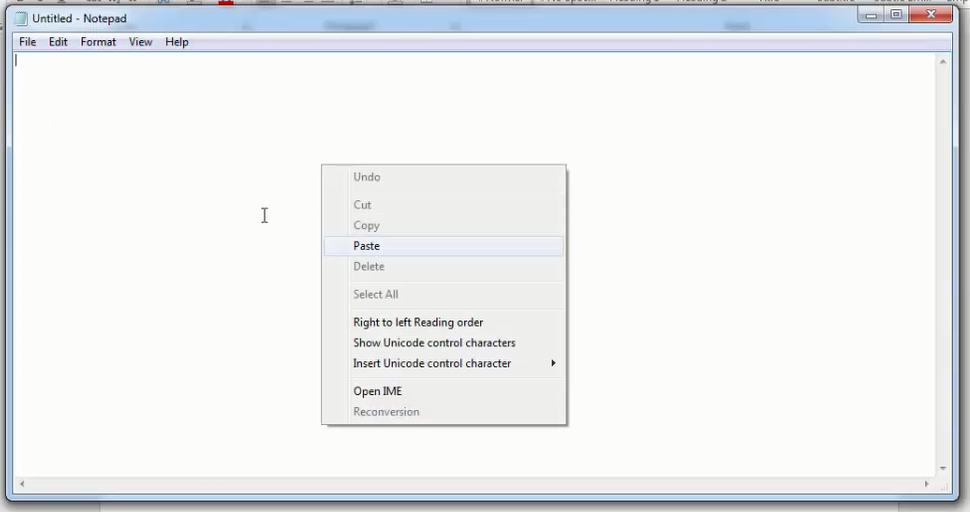
Task: Click the horizontal scrollbar left arrow
Action: pos(22,484)
